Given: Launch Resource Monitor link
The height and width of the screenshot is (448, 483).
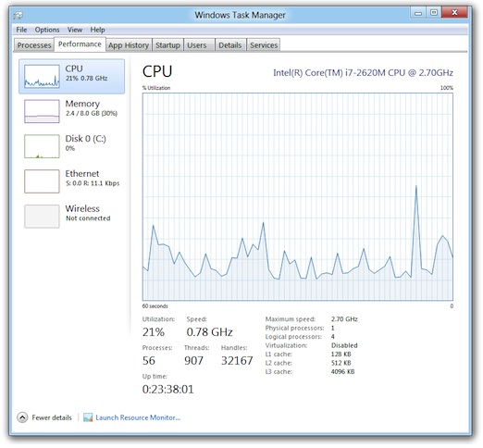Looking at the screenshot, I should 138,417.
